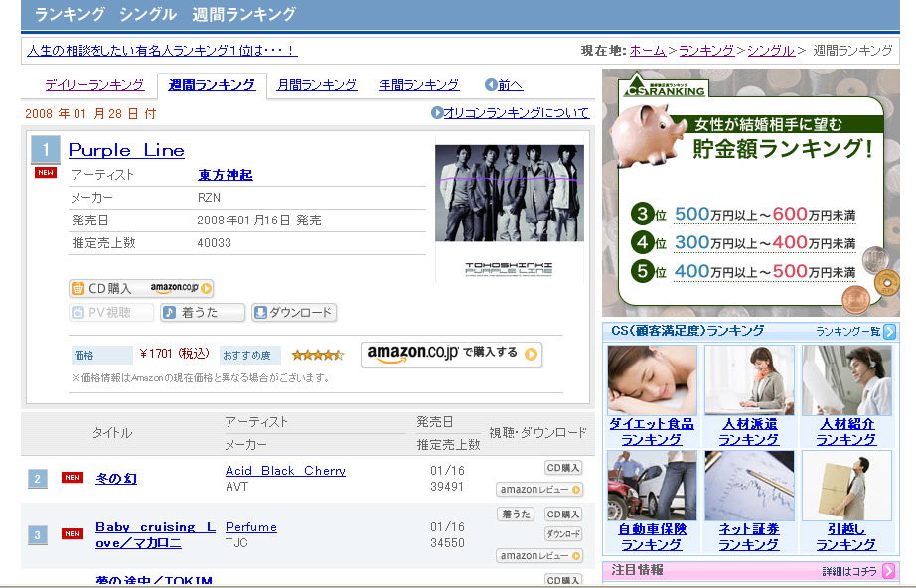Click the arrow icon beside ランキング一覧
The image size is (916, 588).
click(889, 331)
